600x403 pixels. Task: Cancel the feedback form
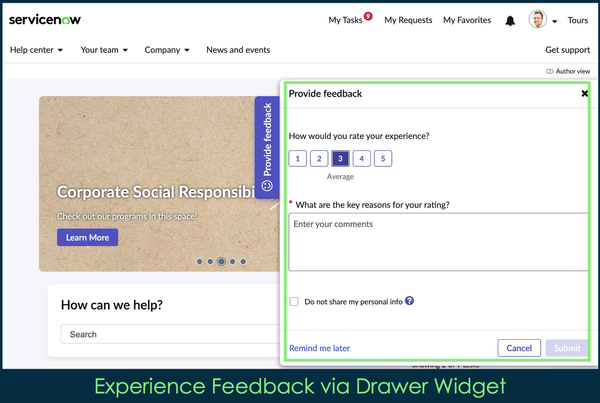point(519,348)
